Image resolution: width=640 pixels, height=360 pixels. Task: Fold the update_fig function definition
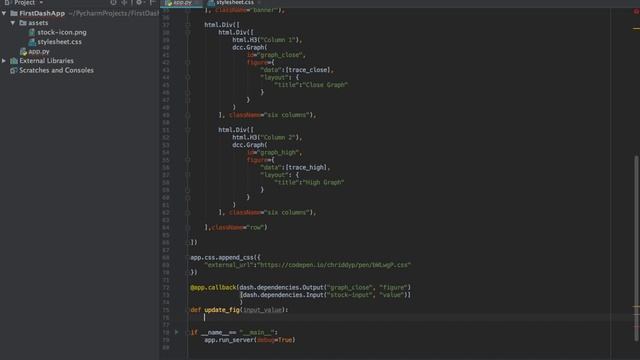click(188, 310)
